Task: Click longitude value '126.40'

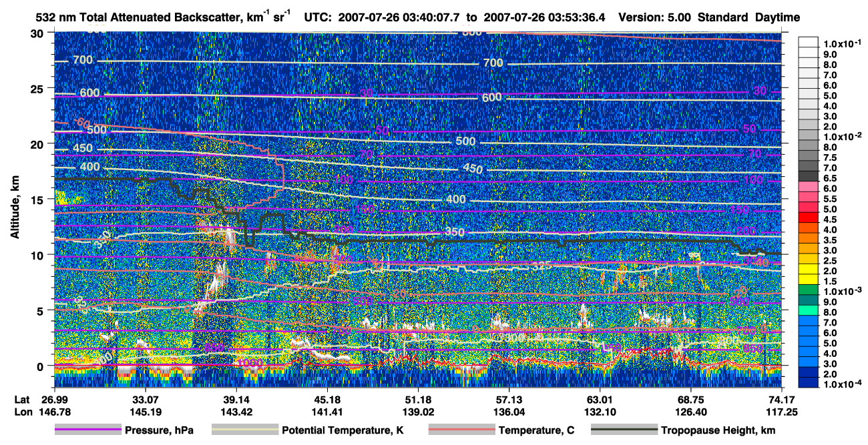Action: [x=690, y=412]
